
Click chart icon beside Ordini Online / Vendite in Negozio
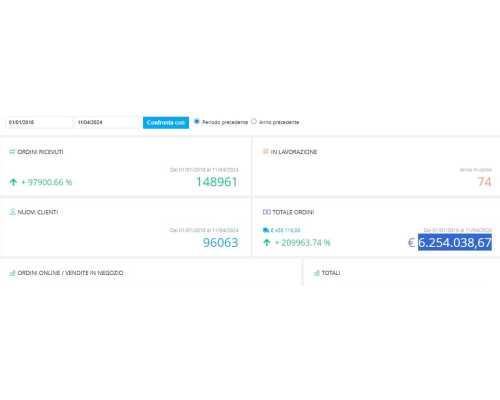pyautogui.click(x=13, y=273)
